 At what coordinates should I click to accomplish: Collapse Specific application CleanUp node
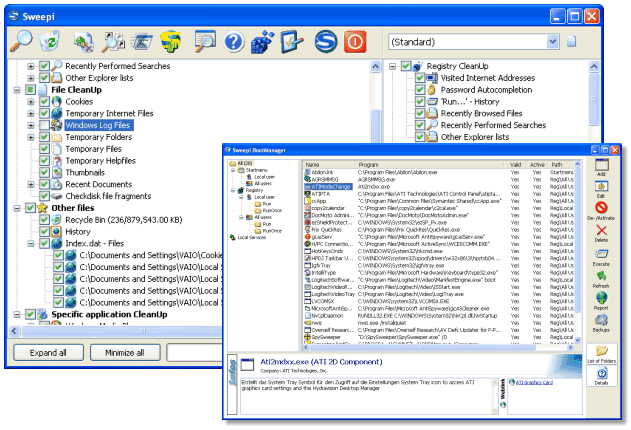tap(17, 315)
